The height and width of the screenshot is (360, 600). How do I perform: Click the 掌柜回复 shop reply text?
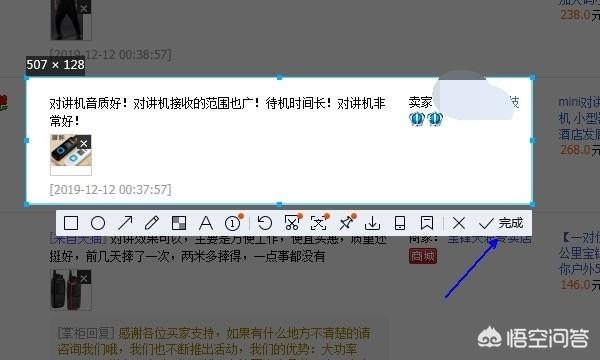point(86,333)
